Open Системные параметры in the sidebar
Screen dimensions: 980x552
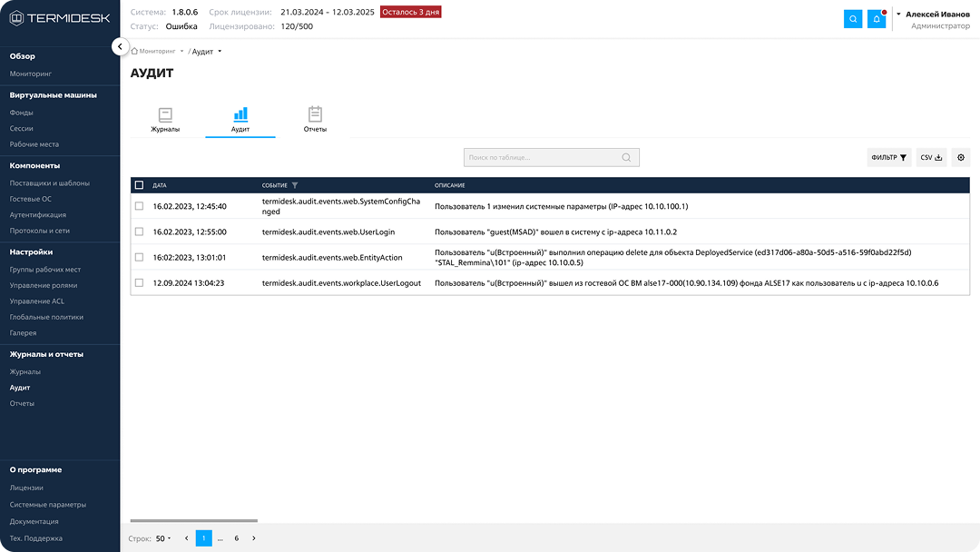48,505
